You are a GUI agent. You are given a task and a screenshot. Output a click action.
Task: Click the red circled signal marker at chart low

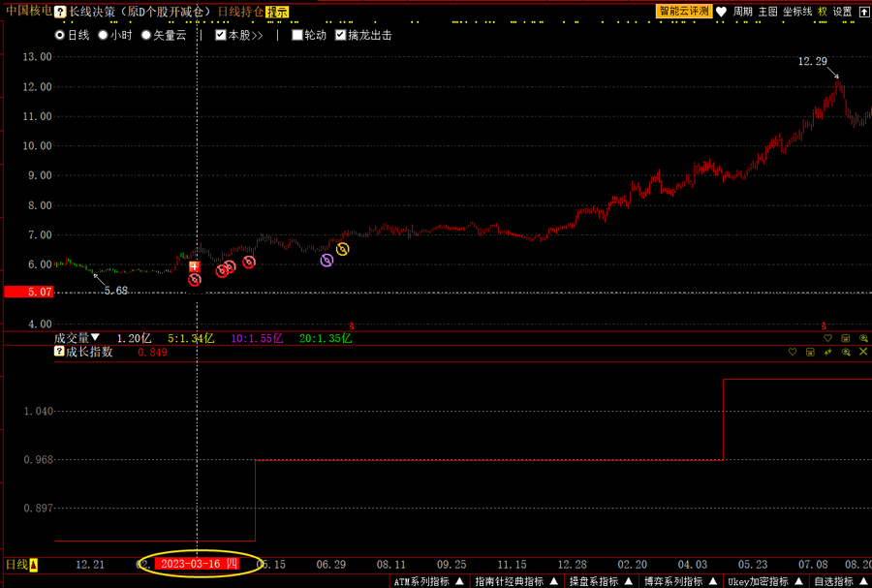(x=195, y=279)
